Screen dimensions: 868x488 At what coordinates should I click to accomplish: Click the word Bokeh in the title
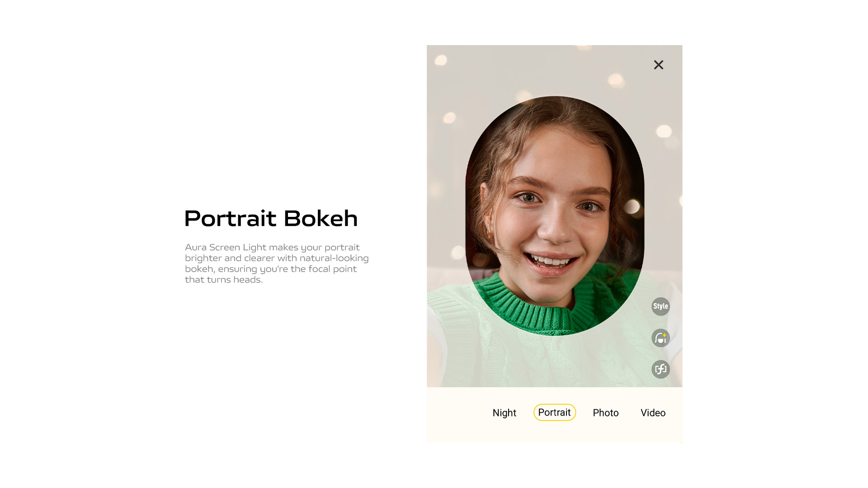coord(321,218)
